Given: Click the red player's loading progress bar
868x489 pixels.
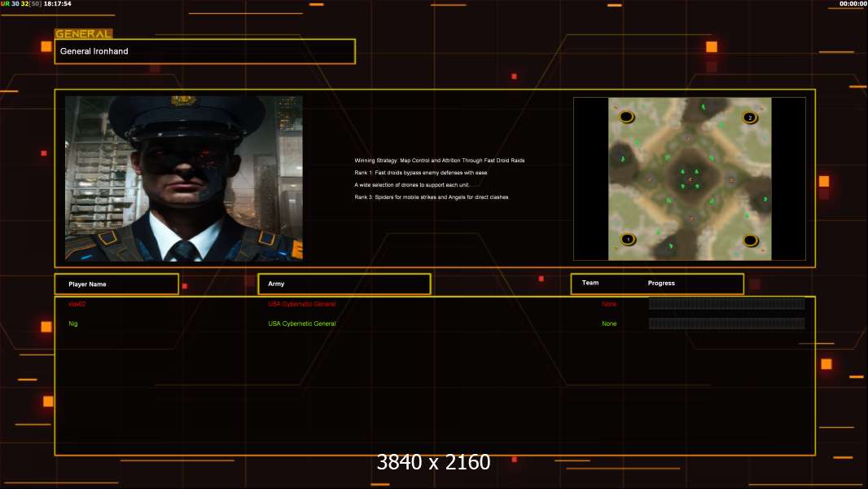Looking at the screenshot, I should click(726, 303).
